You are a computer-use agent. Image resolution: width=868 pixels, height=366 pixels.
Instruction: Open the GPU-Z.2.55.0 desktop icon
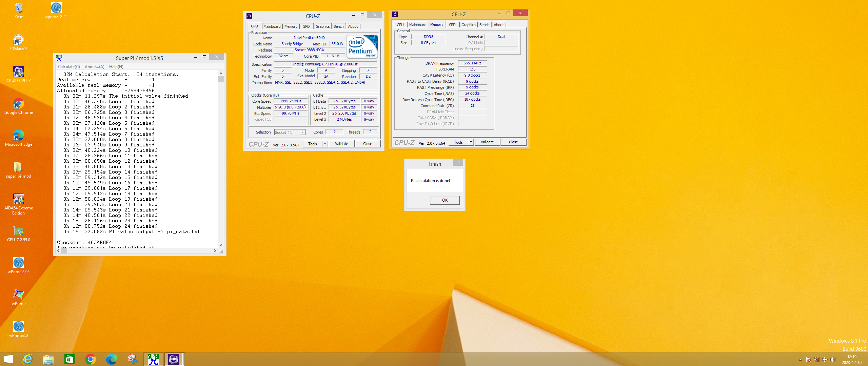click(19, 233)
